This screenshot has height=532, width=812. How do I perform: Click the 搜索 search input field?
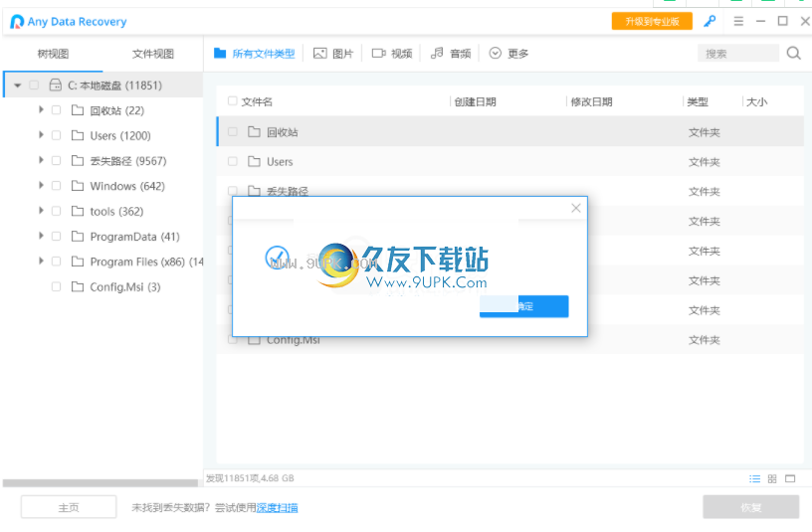738,54
